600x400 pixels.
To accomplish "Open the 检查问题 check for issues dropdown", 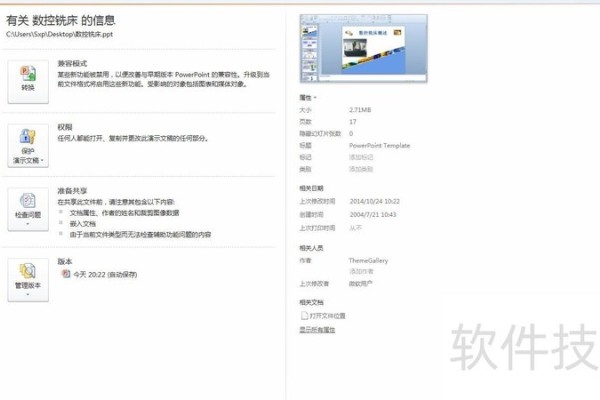I will 28,209.
